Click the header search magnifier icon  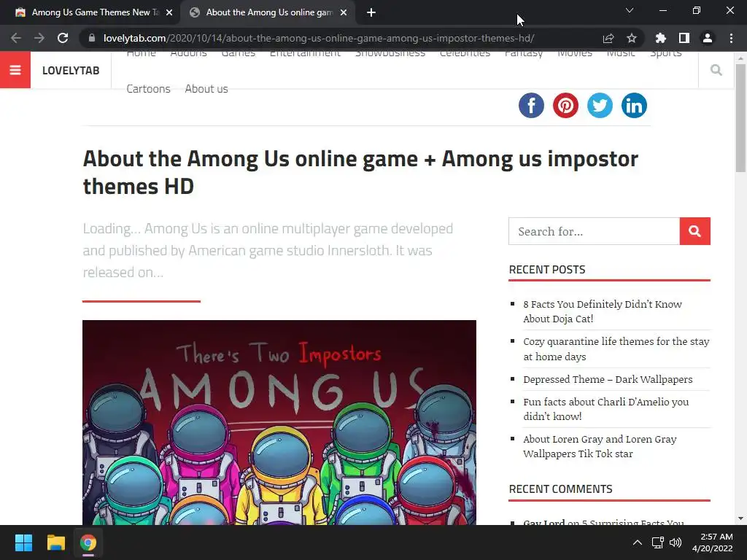coord(716,70)
